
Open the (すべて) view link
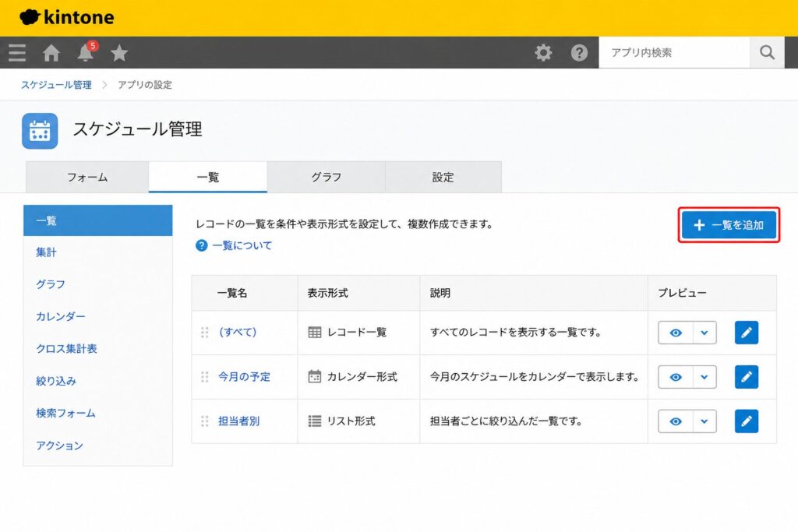(238, 332)
